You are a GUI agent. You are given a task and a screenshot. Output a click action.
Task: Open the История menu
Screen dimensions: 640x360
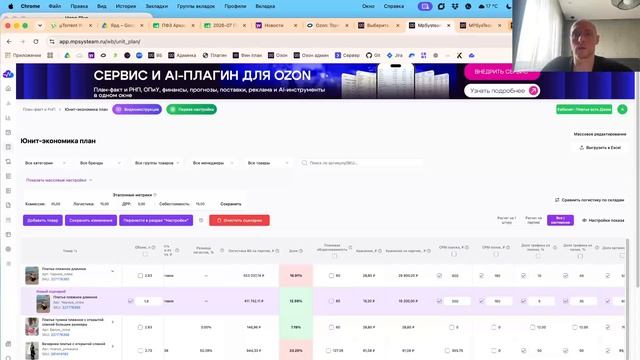(125, 6)
